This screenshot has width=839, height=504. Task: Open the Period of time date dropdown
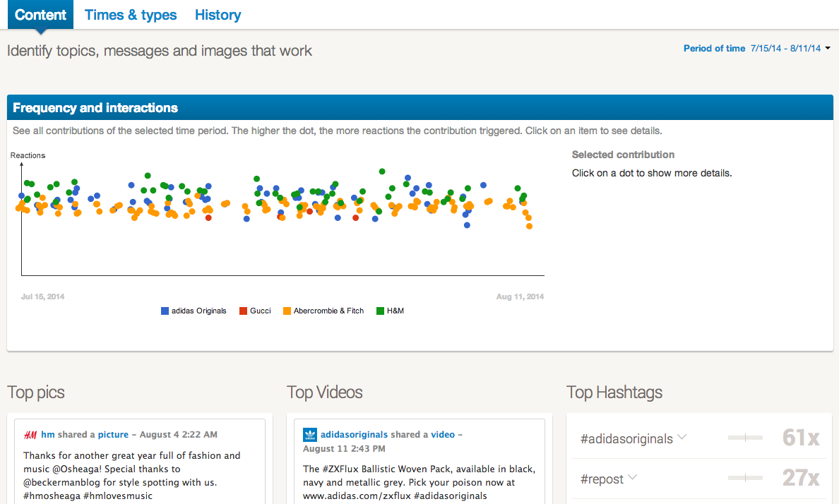point(790,48)
